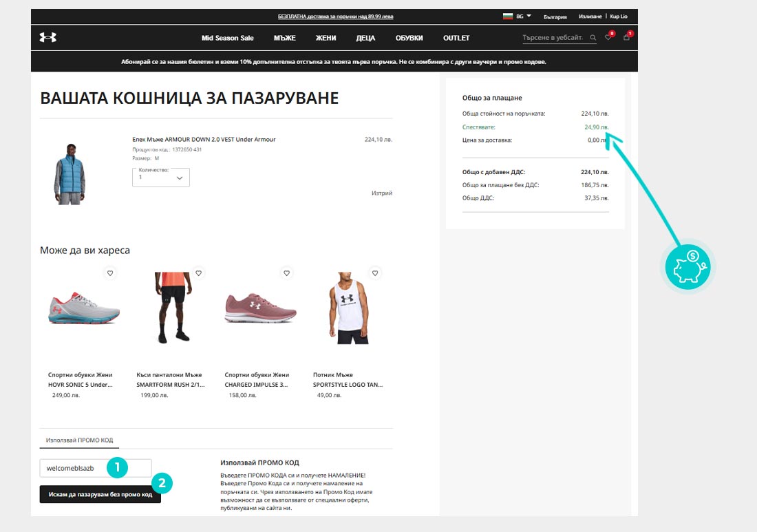
Task: Click the SPORTSTYLE LOGO TAN product name
Action: click(348, 380)
